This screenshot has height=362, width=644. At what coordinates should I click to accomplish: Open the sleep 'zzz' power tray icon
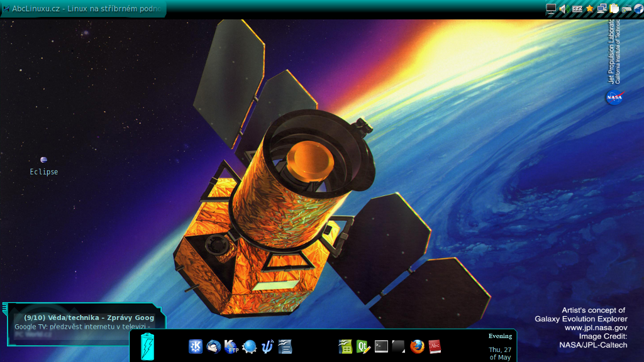pos(577,9)
